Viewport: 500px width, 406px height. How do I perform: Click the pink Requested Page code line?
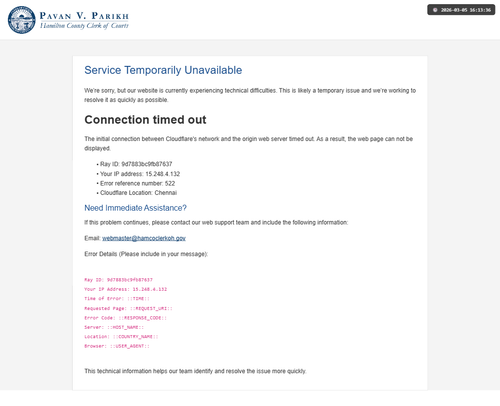128,308
